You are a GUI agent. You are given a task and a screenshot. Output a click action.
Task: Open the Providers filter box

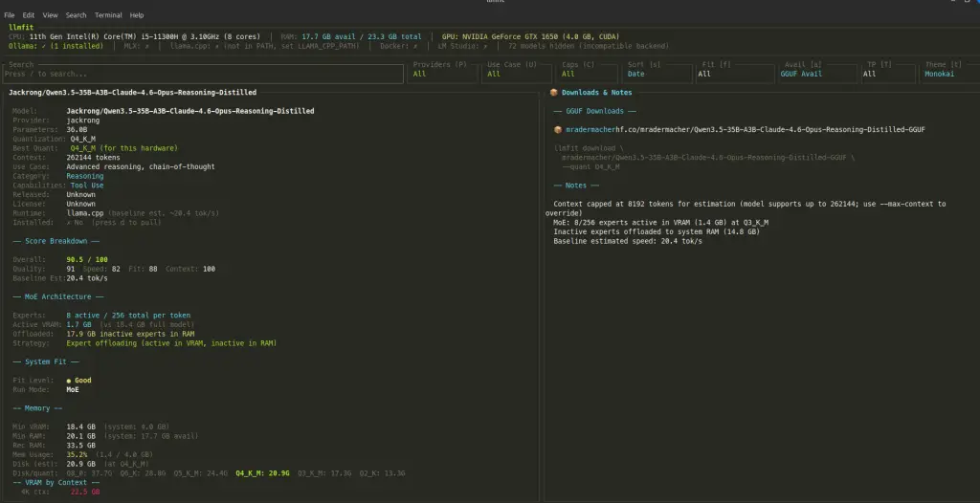pyautogui.click(x=442, y=74)
